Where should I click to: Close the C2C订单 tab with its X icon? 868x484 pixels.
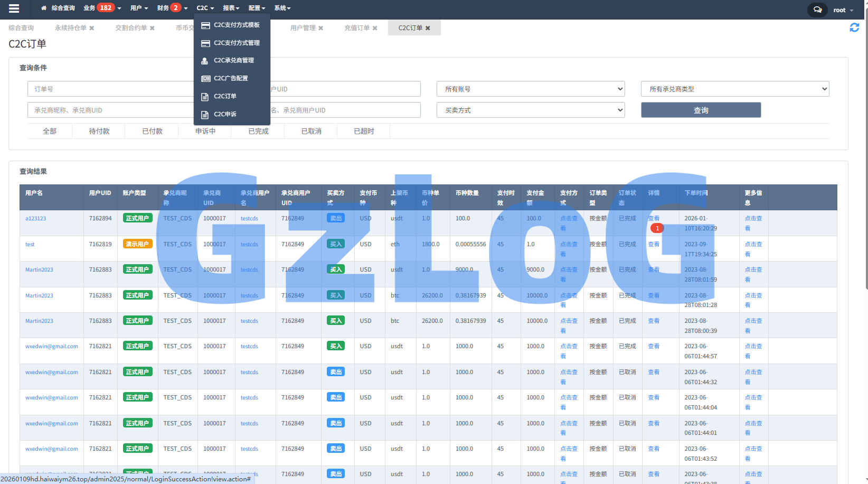click(428, 28)
